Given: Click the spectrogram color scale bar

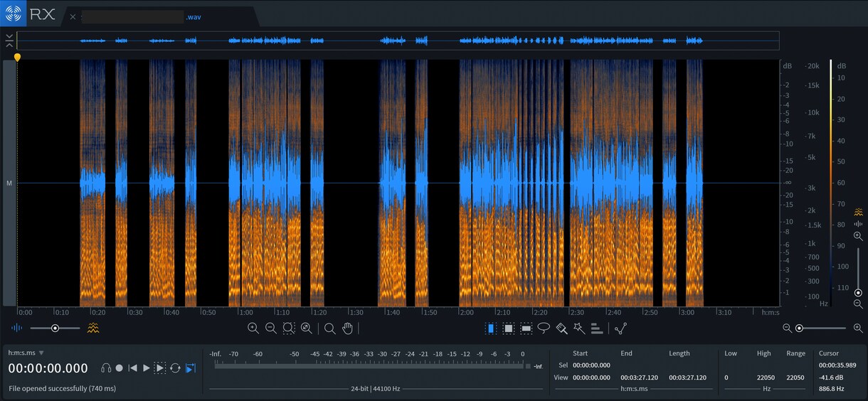Looking at the screenshot, I should click(830, 183).
